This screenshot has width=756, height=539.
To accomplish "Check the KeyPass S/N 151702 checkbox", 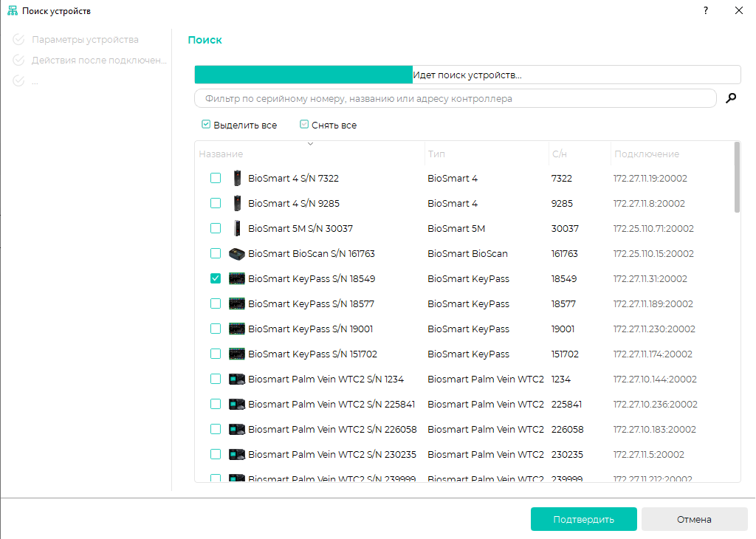I will pos(216,354).
